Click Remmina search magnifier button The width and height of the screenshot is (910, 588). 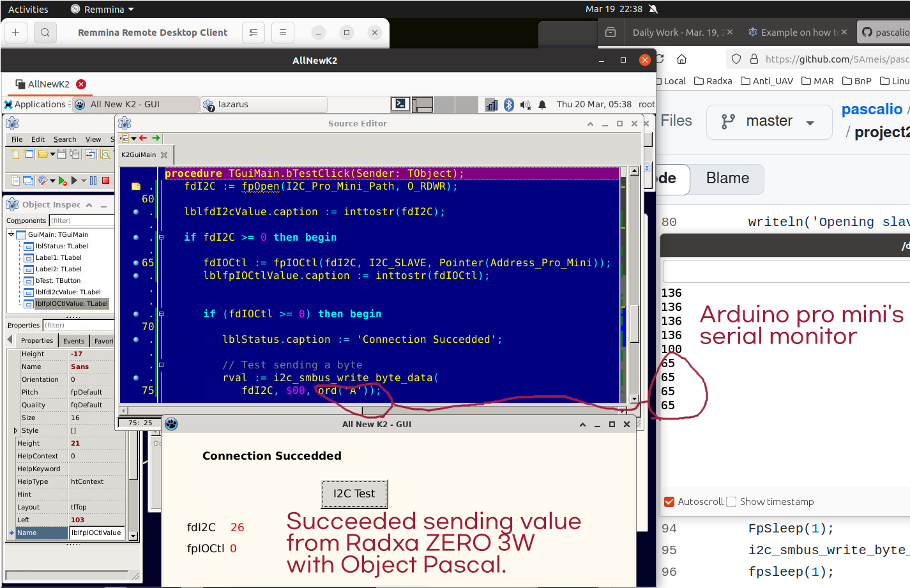(45, 32)
